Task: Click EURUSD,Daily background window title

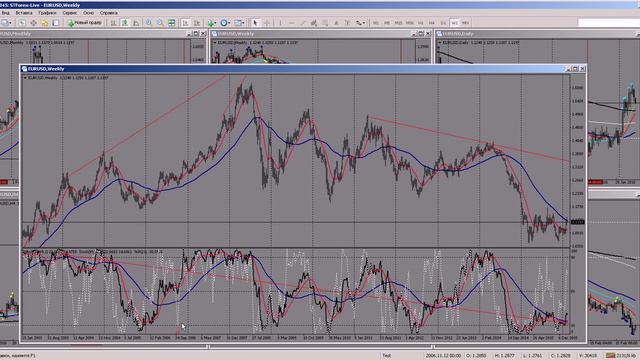Action: pyautogui.click(x=458, y=34)
